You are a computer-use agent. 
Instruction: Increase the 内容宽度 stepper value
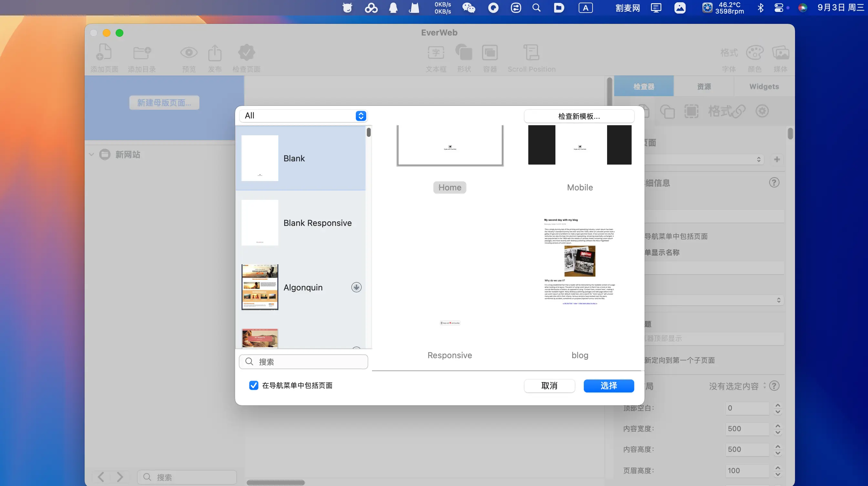(778, 426)
